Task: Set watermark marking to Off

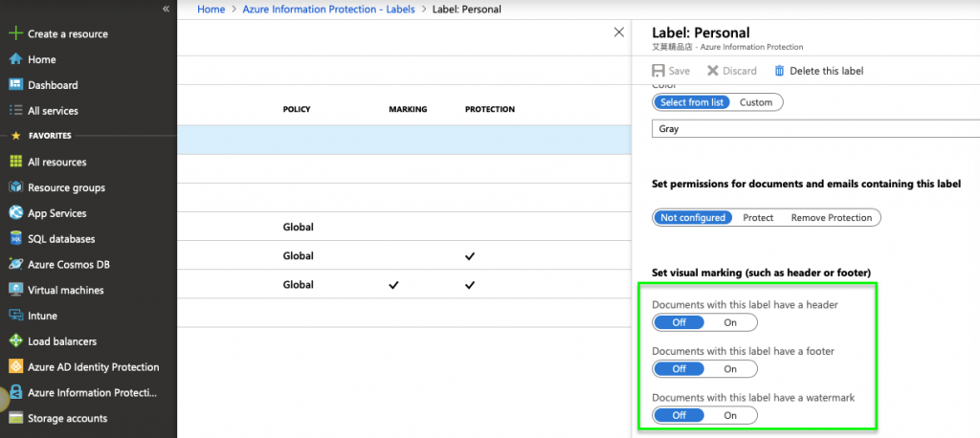Action: 679,415
